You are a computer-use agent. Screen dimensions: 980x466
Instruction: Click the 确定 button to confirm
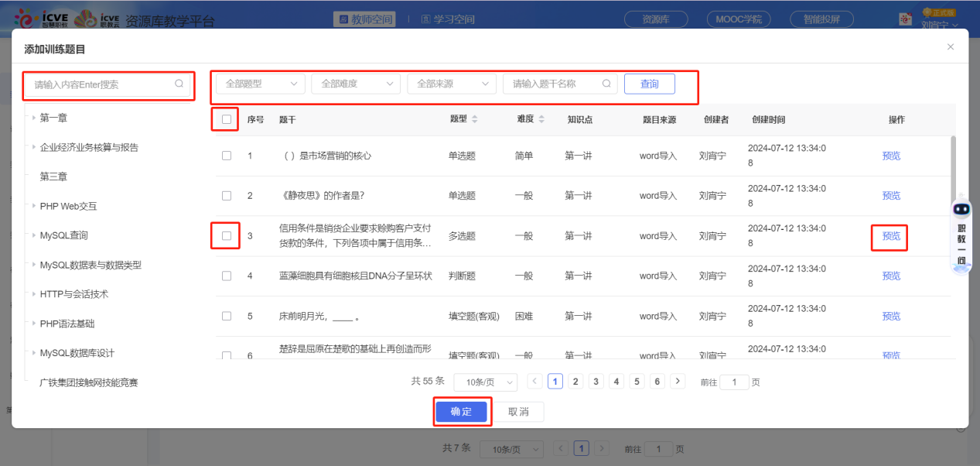pyautogui.click(x=461, y=412)
